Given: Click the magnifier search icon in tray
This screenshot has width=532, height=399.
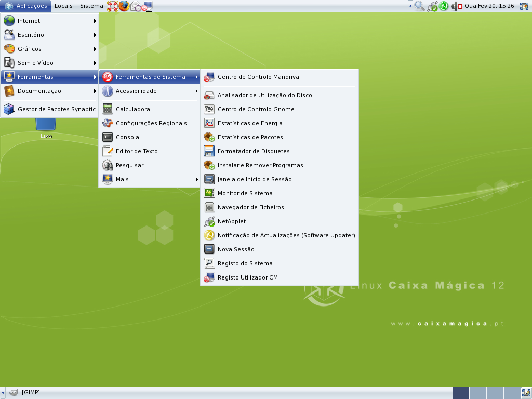Looking at the screenshot, I should coord(420,6).
